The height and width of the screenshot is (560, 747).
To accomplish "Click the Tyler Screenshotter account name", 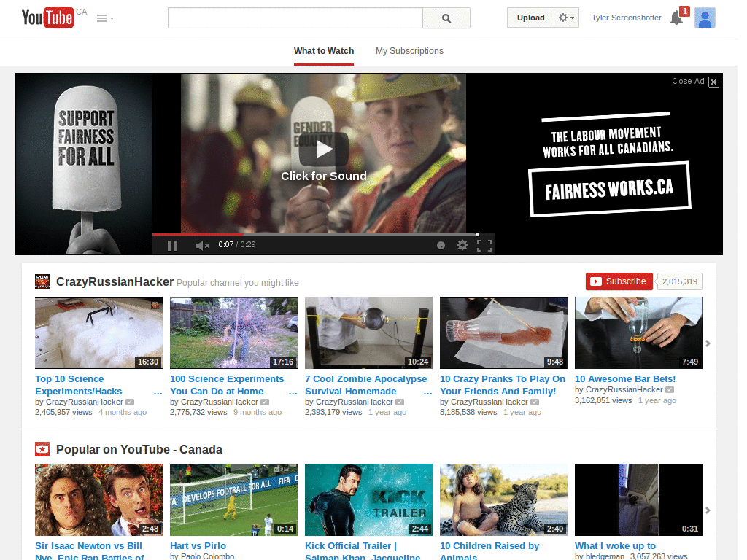I will [627, 17].
